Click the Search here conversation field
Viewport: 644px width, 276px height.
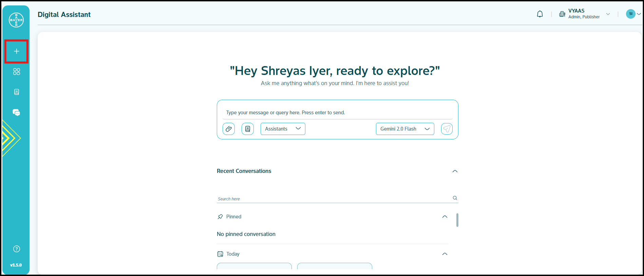point(334,199)
